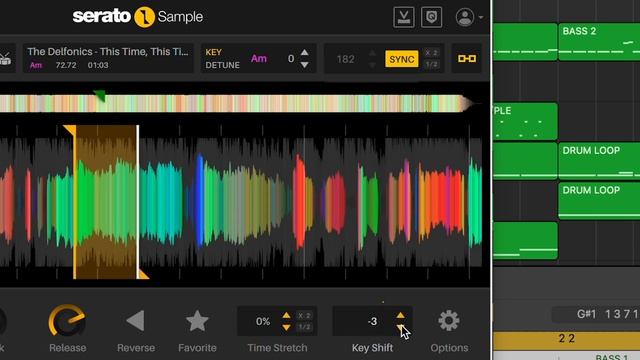This screenshot has height=360, width=640.
Task: Toggle the Favorite star
Action: [197, 320]
